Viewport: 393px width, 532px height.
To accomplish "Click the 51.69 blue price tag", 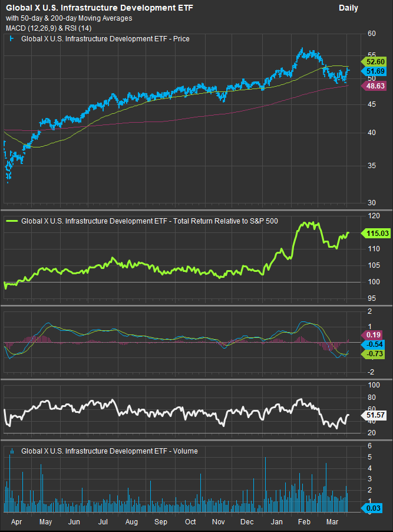I will pos(375,71).
